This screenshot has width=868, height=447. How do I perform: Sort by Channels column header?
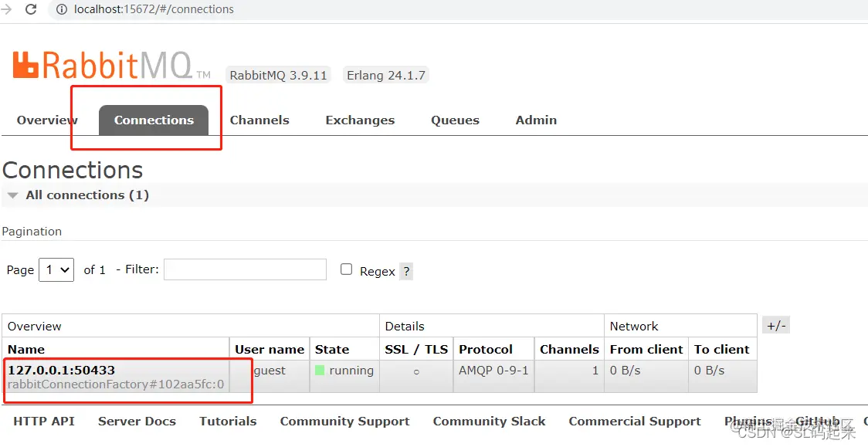[570, 349]
